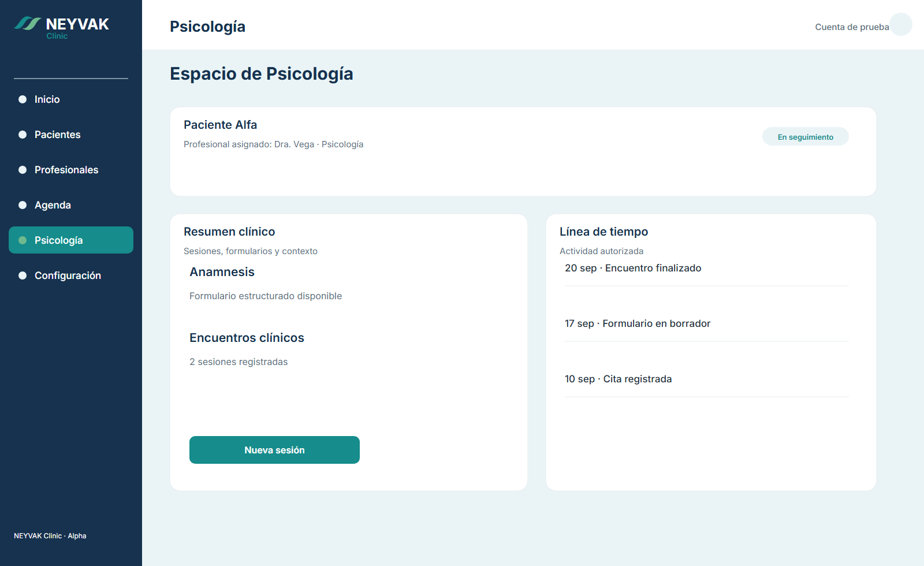Click the bullet dot icon next to Pacientes
This screenshot has height=566, width=924.
23,135
